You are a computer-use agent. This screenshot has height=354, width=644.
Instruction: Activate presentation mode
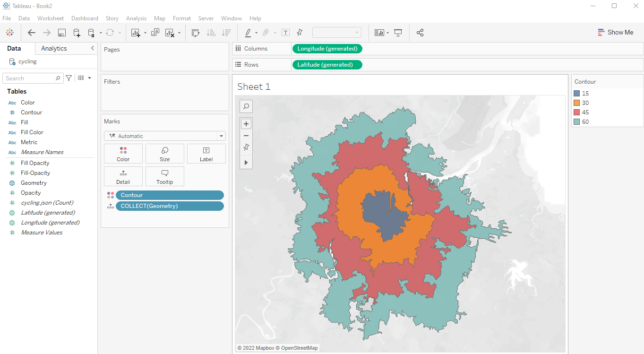click(x=398, y=32)
